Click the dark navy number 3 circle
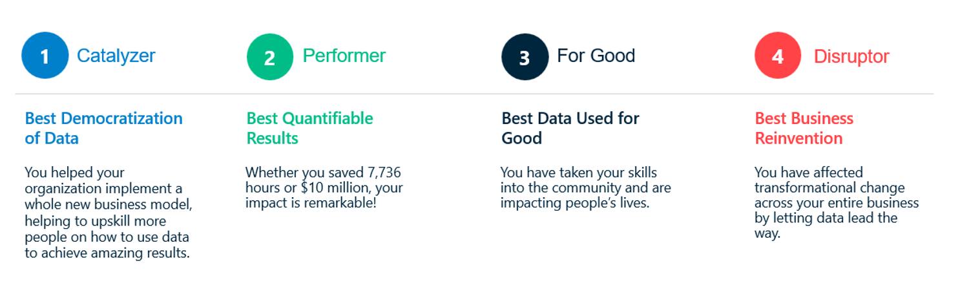 525,56
